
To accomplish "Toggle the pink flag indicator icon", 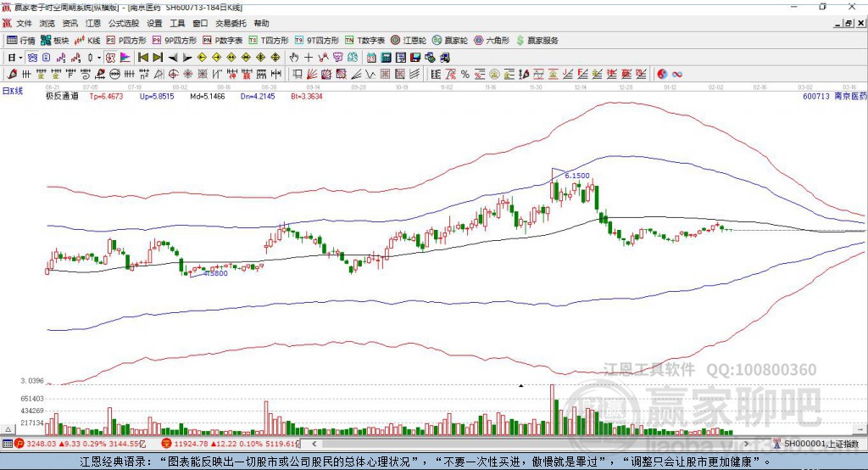I will coord(125,58).
